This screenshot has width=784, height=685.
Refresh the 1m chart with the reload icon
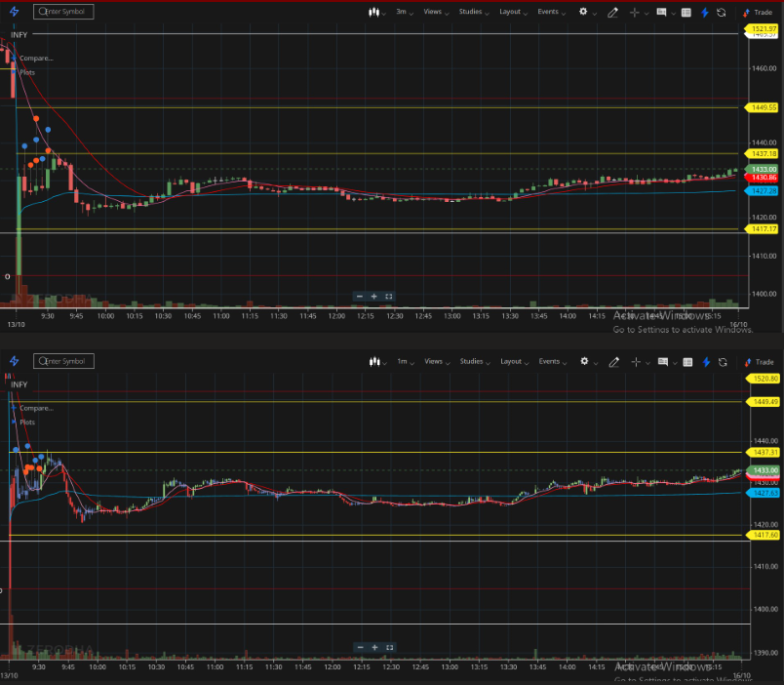point(723,362)
